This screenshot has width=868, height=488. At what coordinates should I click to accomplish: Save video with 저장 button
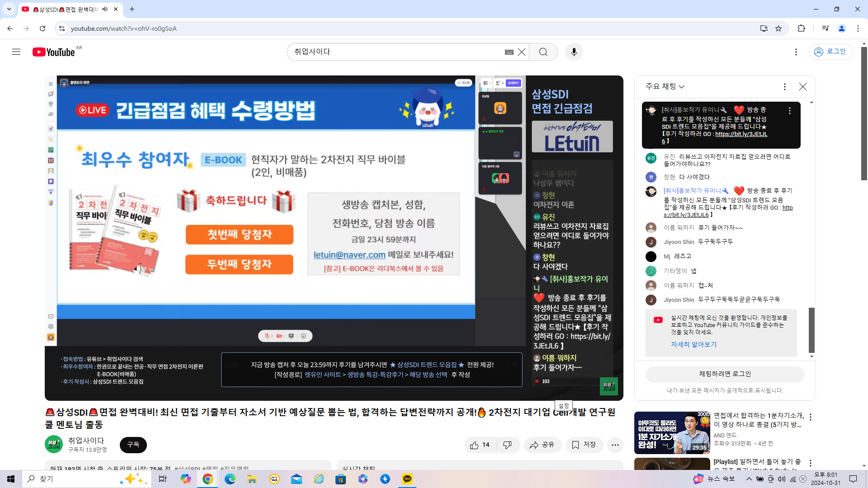pyautogui.click(x=584, y=445)
